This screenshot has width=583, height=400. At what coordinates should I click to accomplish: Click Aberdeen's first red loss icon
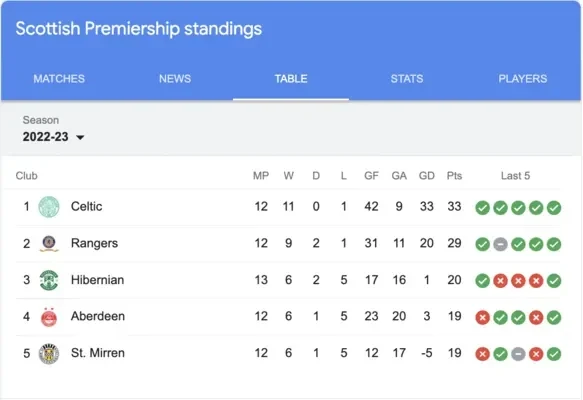tap(482, 317)
